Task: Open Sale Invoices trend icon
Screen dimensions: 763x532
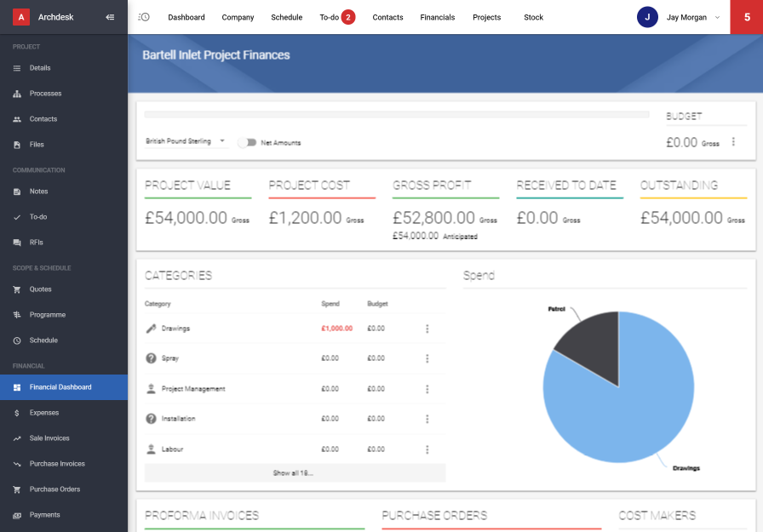Action: pyautogui.click(x=17, y=438)
